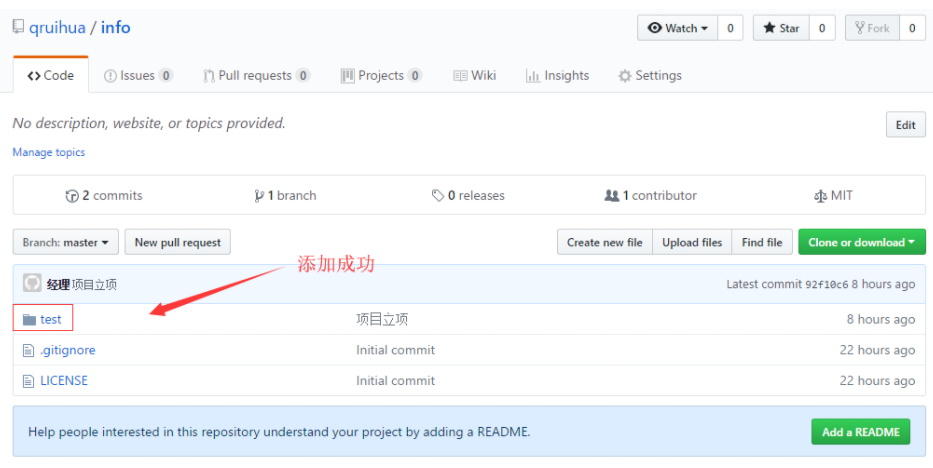Click the latest commit message in commit bar

pos(95,285)
